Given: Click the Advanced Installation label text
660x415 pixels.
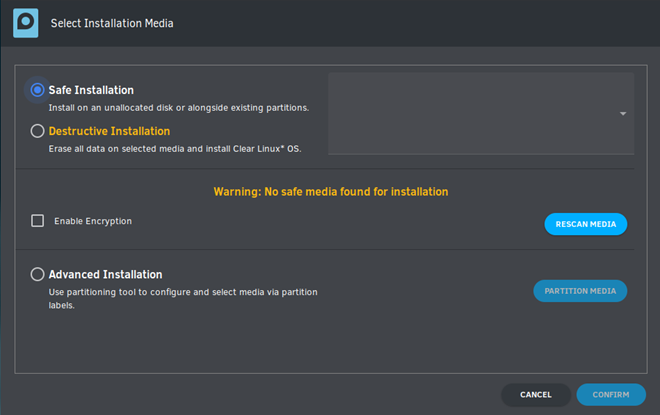Looking at the screenshot, I should pos(106,274).
